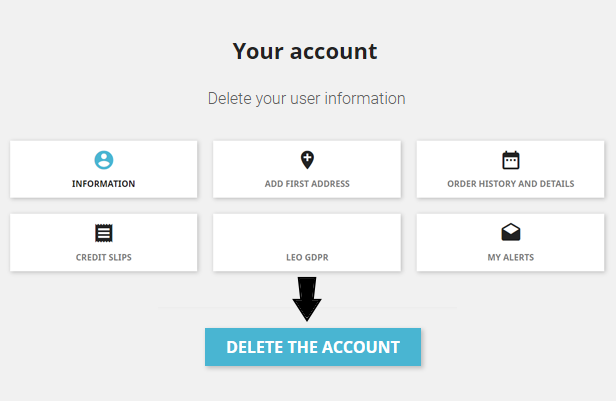Click the map pin plus address icon
616x401 pixels.
(x=307, y=160)
